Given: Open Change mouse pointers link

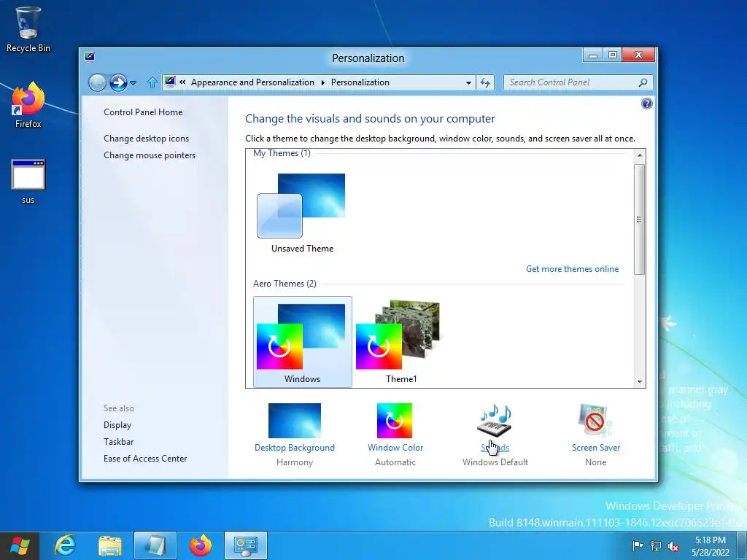Looking at the screenshot, I should click(x=150, y=155).
